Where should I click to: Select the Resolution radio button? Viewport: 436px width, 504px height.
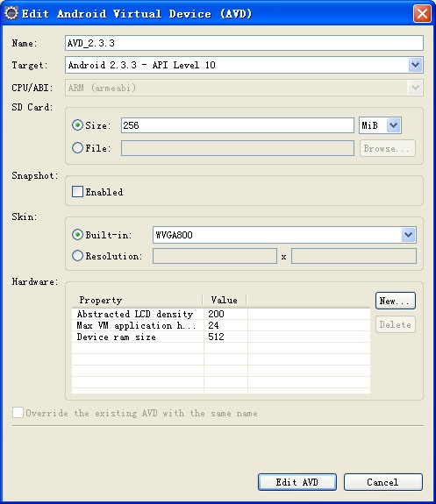77,256
